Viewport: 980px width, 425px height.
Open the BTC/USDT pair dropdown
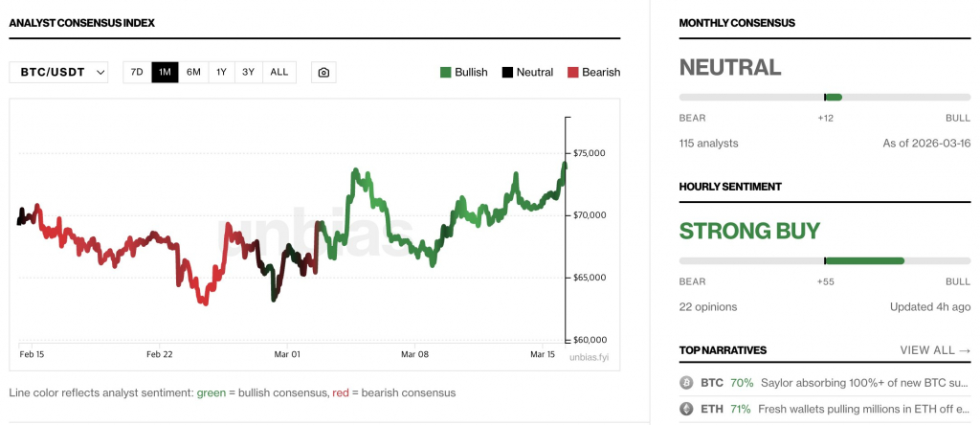[59, 73]
